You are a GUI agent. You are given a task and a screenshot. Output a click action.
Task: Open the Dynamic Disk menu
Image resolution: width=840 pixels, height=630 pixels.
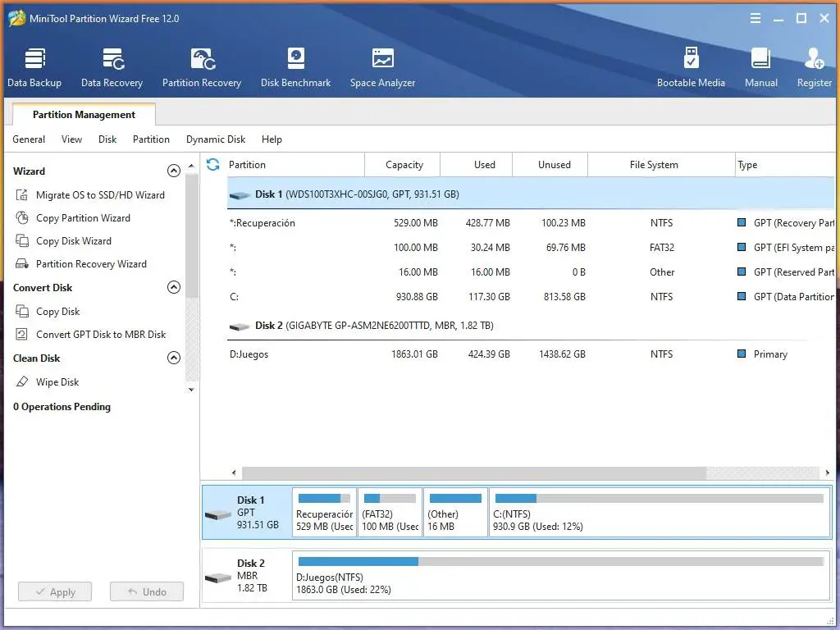point(216,139)
